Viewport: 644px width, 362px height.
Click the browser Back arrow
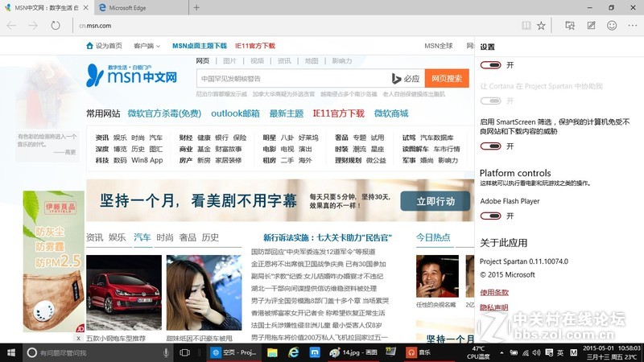[11, 26]
